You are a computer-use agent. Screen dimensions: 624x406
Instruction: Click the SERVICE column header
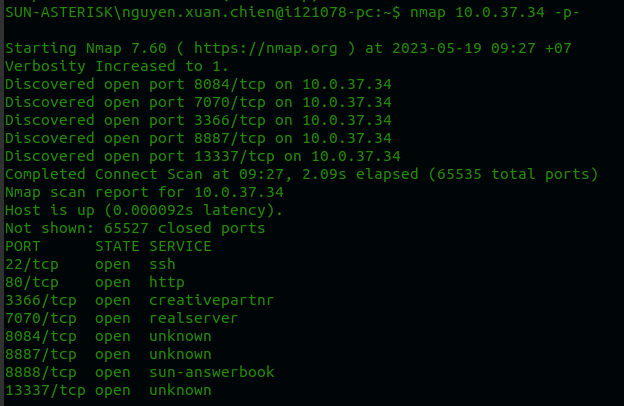[x=180, y=246]
